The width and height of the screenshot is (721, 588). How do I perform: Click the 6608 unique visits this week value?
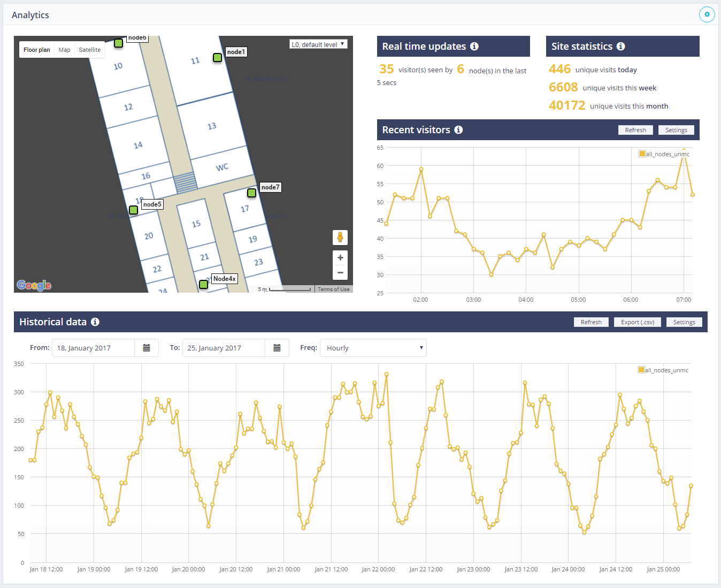[x=563, y=87]
